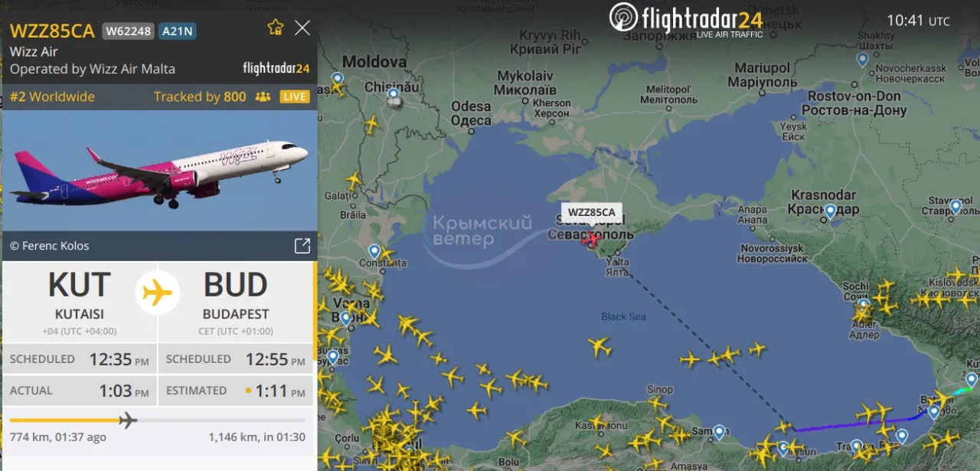Close the WZZ85CA flight details panel
This screenshot has width=980, height=471.
[302, 28]
